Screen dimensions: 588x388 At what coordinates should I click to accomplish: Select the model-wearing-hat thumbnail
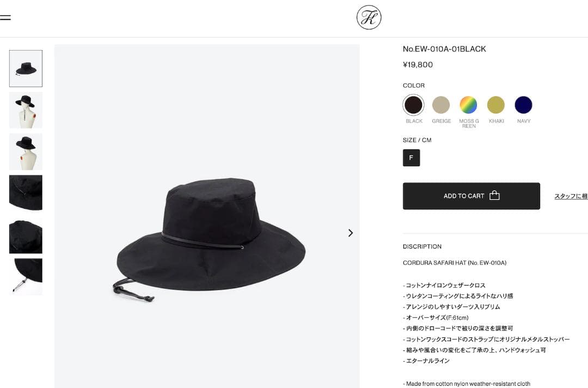(25, 110)
